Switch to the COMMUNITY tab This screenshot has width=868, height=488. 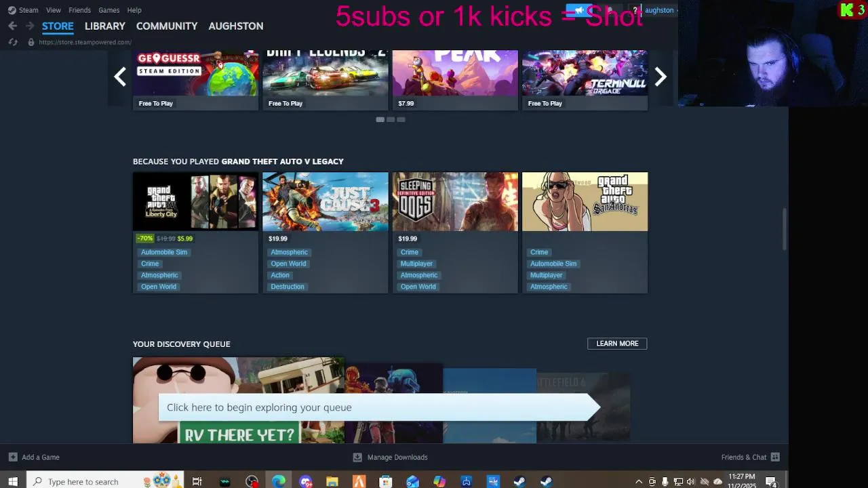point(167,26)
